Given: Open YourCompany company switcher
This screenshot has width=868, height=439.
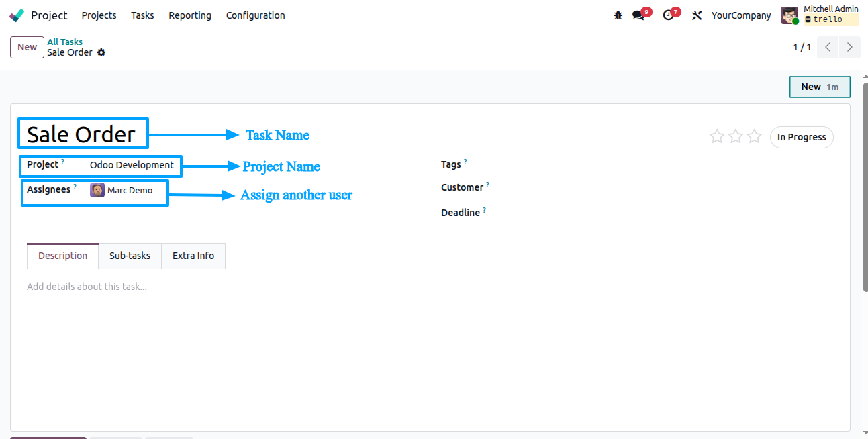Looking at the screenshot, I should pos(741,15).
